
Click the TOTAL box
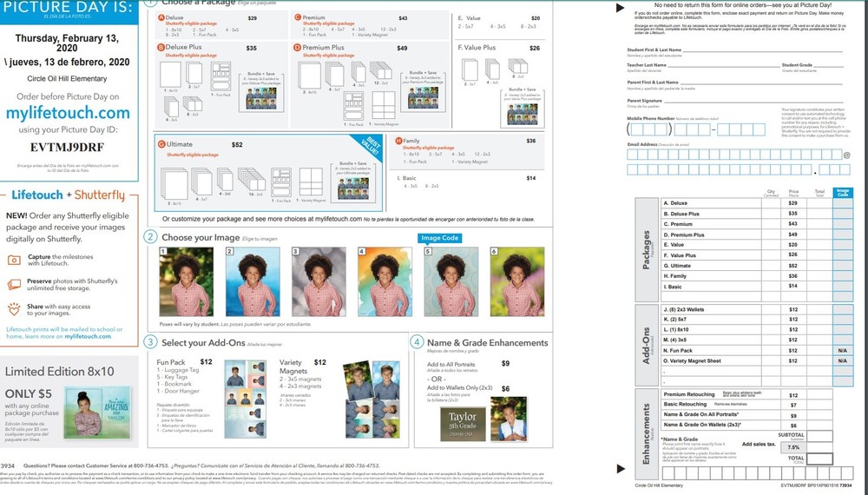point(820,459)
